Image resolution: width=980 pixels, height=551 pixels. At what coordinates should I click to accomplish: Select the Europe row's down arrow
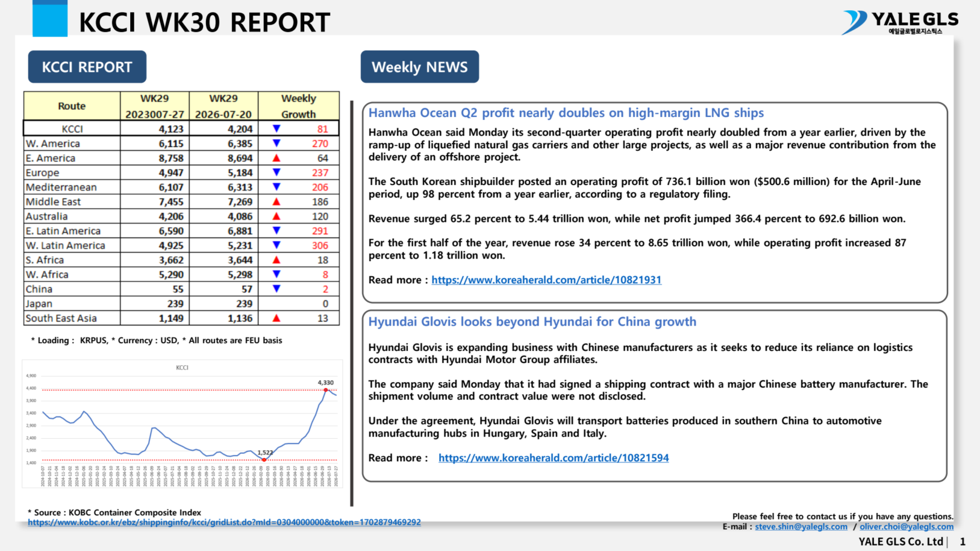(x=276, y=172)
